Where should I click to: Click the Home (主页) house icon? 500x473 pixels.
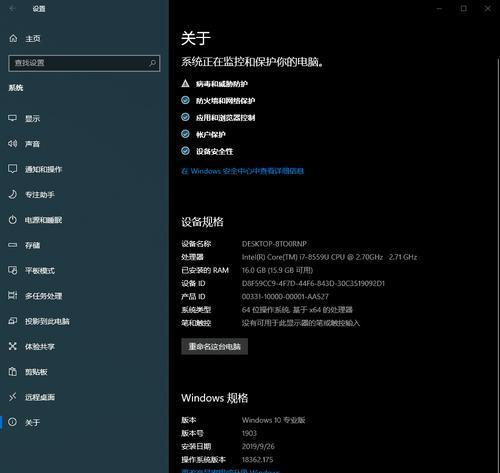pyautogui.click(x=13, y=39)
